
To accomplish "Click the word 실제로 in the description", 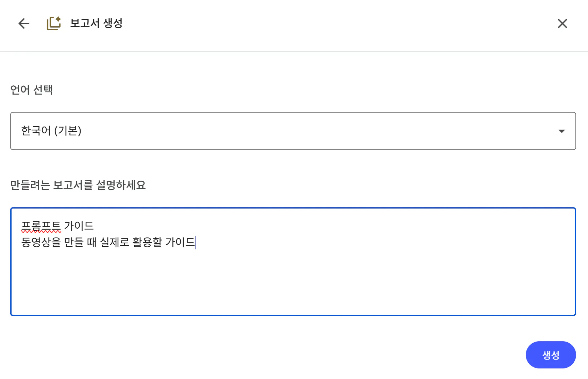I will (115, 242).
